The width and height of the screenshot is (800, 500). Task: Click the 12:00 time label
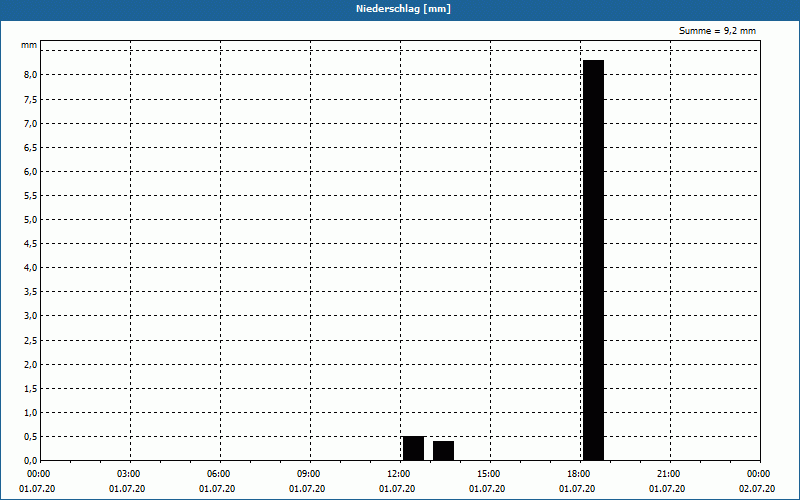pos(399,474)
